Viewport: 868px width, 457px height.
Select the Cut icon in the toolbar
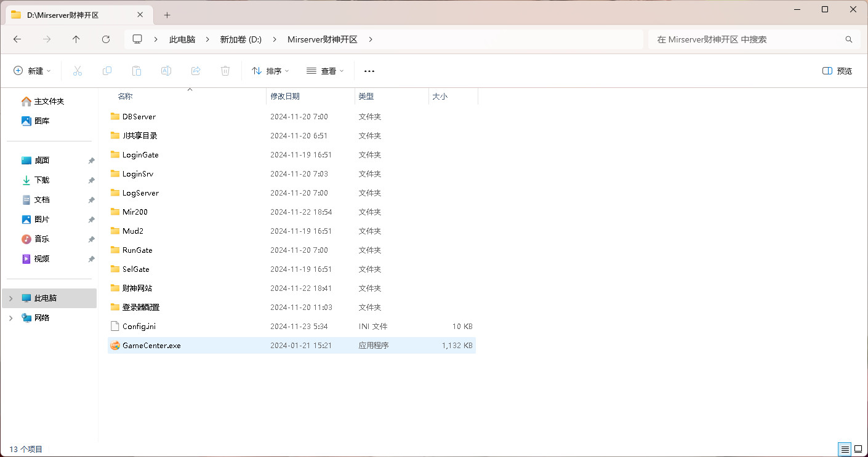coord(78,71)
